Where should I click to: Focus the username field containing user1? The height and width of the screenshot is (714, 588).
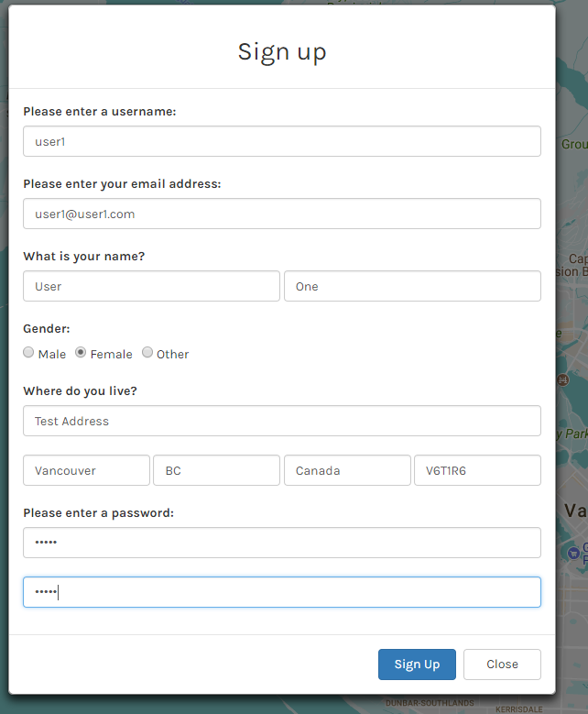coord(281,141)
